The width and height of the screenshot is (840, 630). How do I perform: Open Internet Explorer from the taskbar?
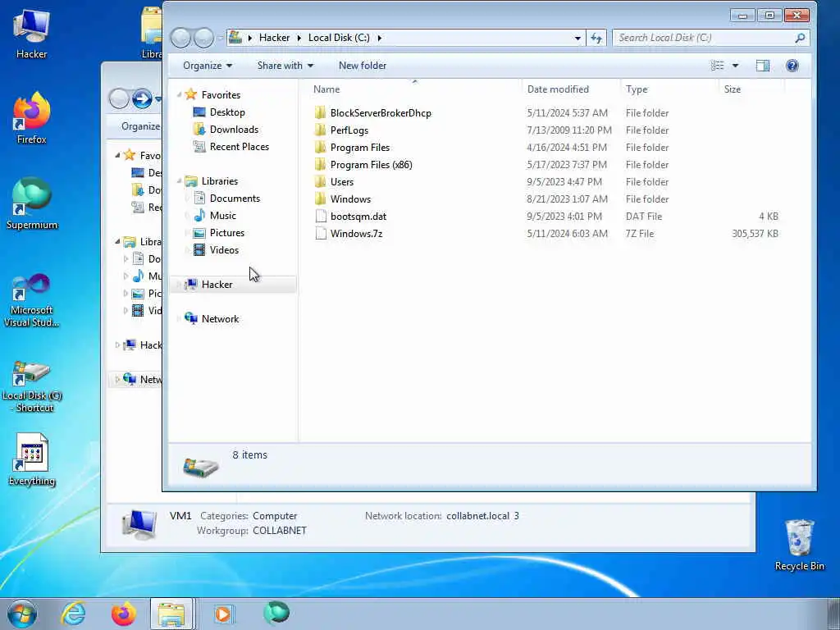click(73, 614)
